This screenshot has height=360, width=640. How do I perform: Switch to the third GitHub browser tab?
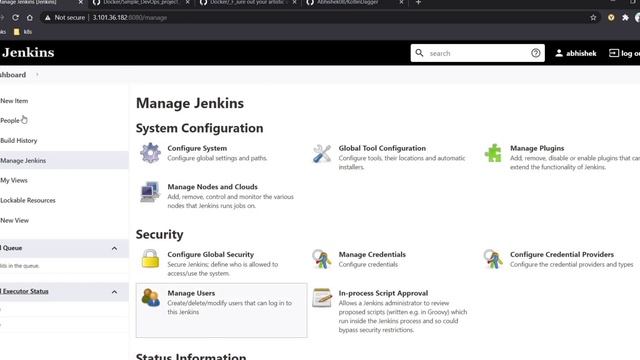tap(354, 3)
